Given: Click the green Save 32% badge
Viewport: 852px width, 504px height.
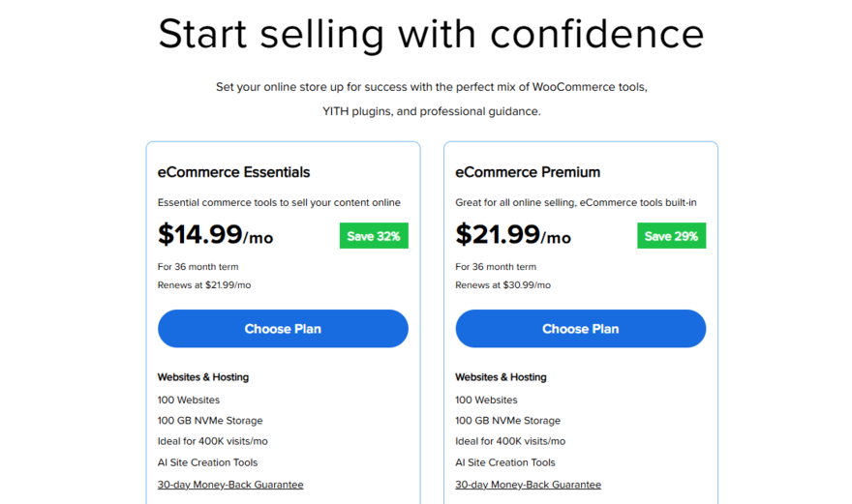Looking at the screenshot, I should coord(374,236).
